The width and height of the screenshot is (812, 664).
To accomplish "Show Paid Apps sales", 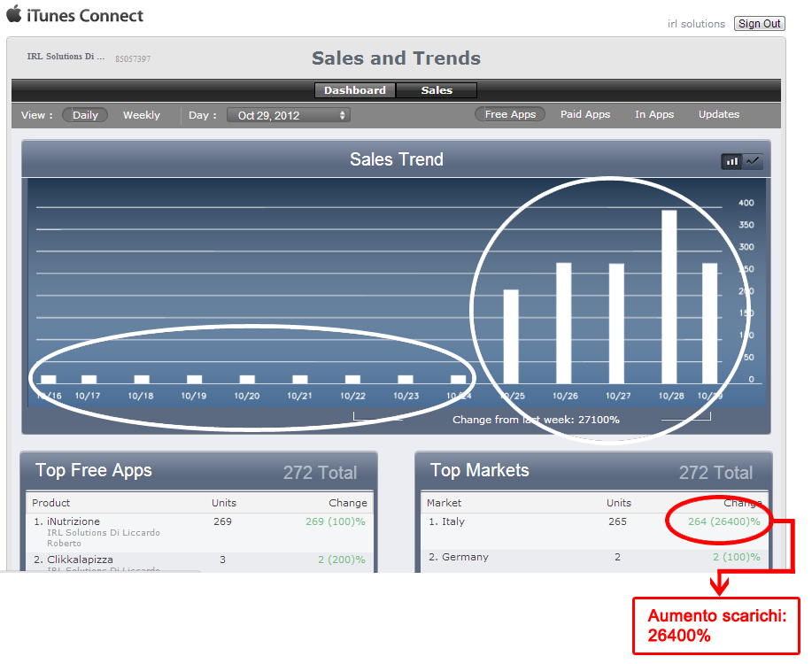I will (585, 114).
